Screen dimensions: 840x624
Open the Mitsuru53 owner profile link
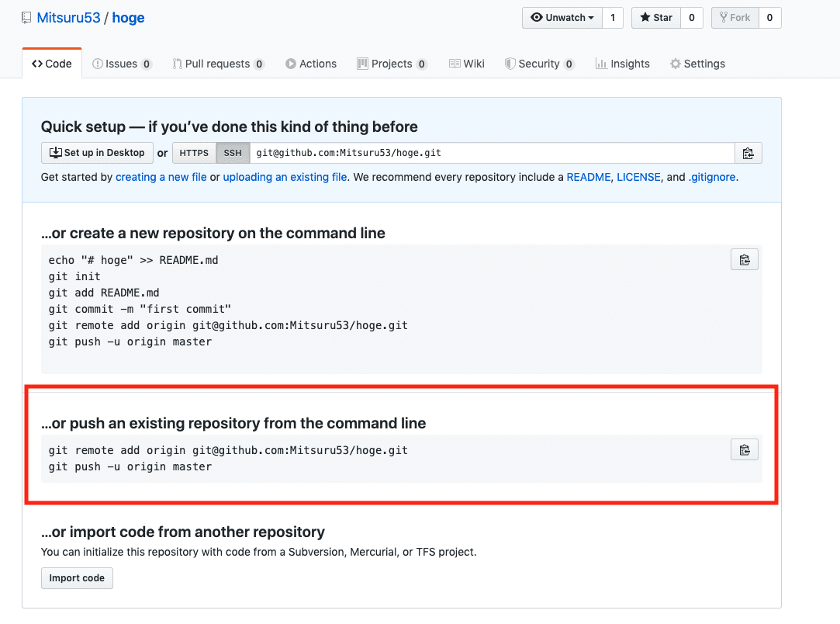tap(69, 18)
